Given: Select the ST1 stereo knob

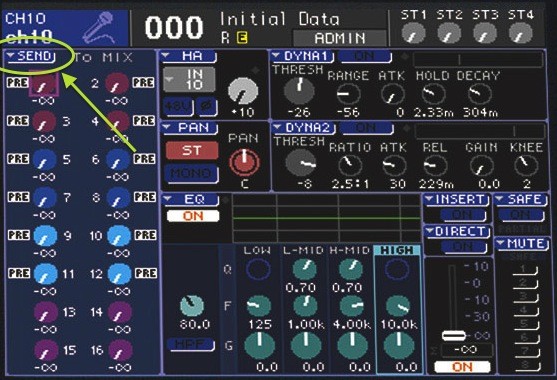Looking at the screenshot, I should 413,34.
